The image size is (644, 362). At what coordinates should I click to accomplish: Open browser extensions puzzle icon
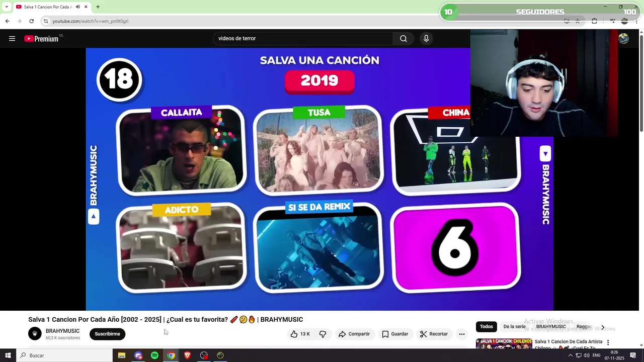click(594, 21)
